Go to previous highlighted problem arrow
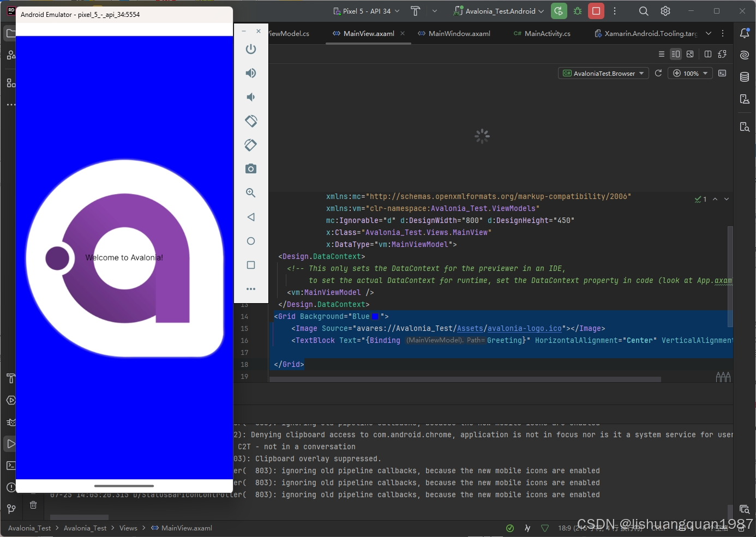The height and width of the screenshot is (537, 756). coord(715,199)
